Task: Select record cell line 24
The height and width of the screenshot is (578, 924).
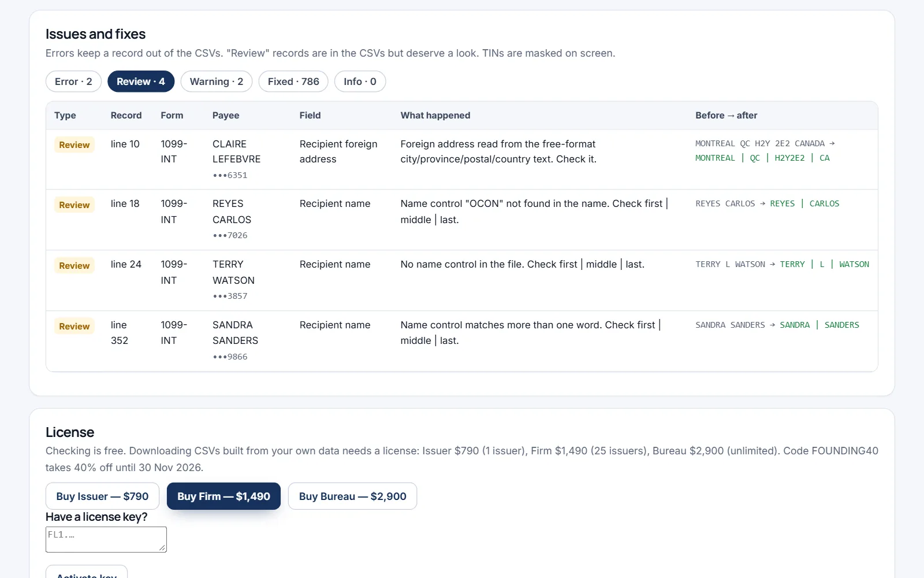Action: (126, 264)
